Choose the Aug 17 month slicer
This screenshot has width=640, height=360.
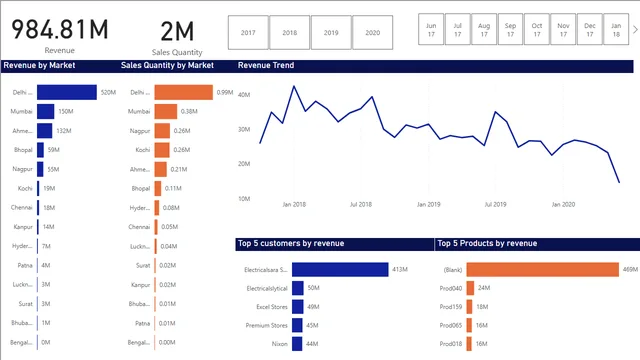[484, 29]
